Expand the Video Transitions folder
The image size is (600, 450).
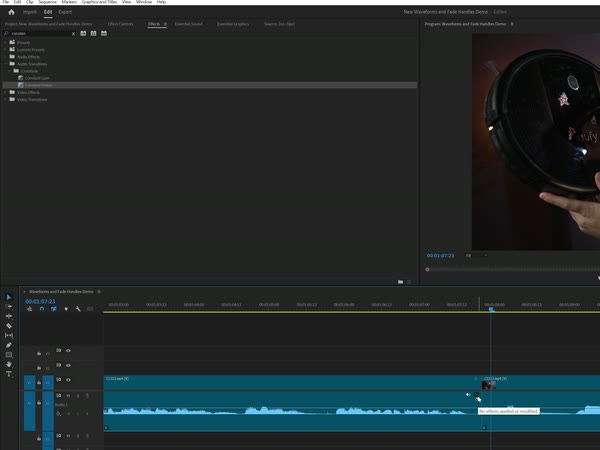tap(5, 99)
